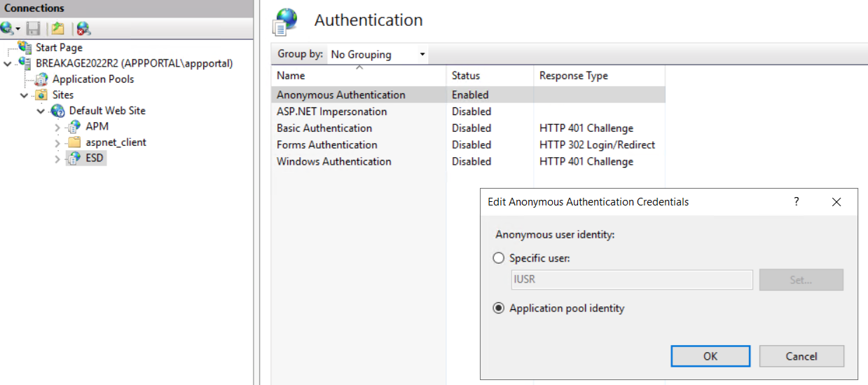
Task: Select the Windows Authentication row
Action: point(333,161)
